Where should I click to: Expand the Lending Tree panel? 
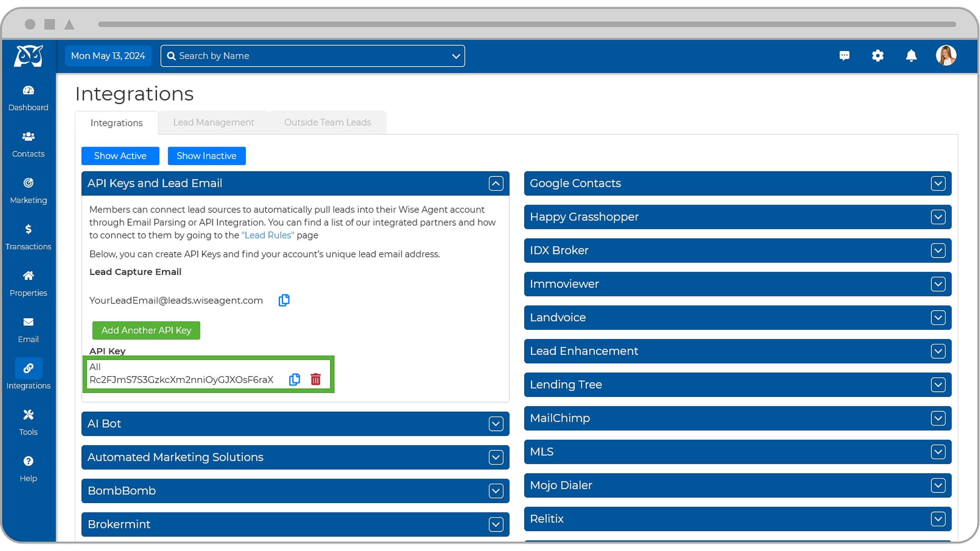pos(938,385)
